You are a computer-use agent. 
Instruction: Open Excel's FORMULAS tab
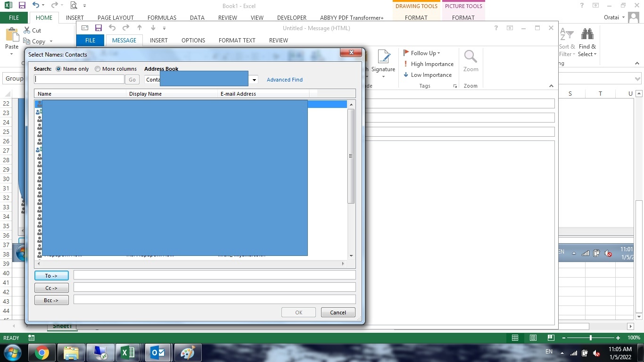point(162,18)
